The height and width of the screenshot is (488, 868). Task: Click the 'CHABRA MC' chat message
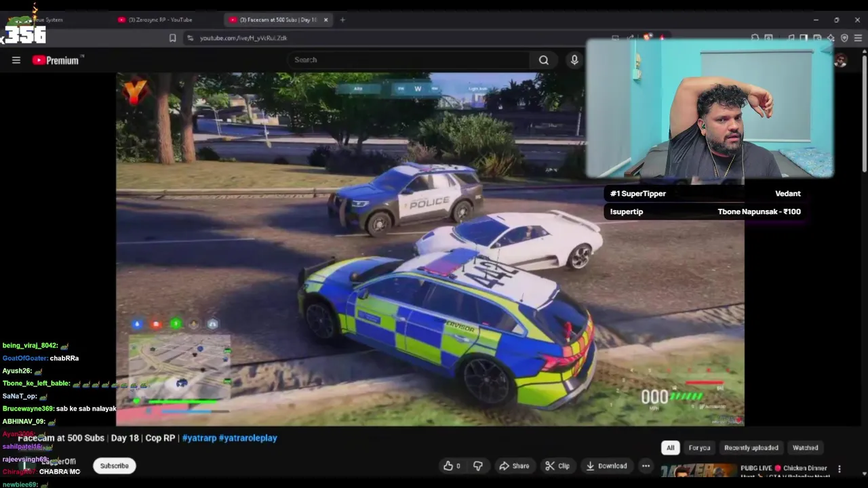tap(60, 472)
